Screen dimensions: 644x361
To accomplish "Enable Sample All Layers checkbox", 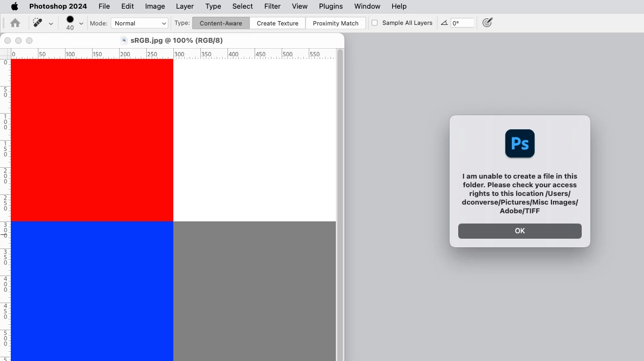I will coord(375,23).
